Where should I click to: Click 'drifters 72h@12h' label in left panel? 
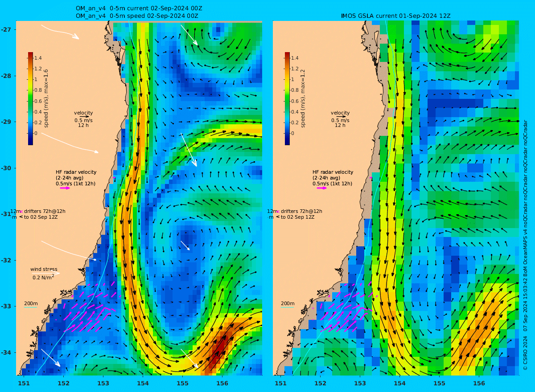44,211
